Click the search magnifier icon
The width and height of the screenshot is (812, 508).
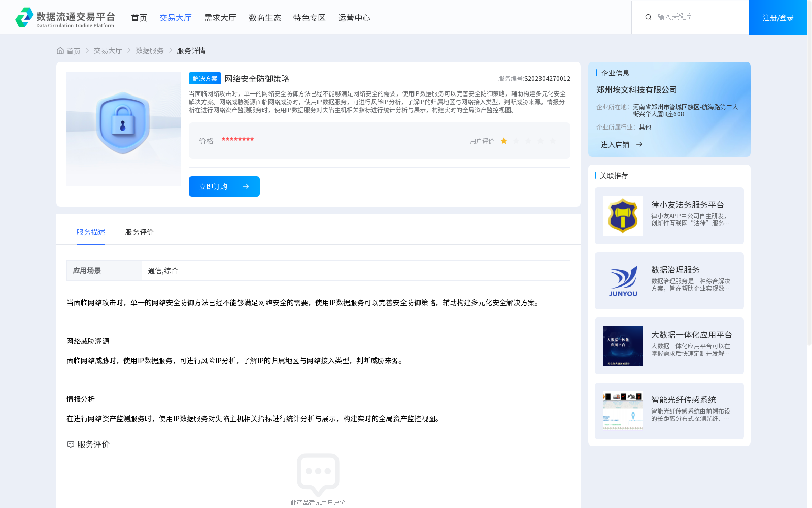[x=648, y=17]
